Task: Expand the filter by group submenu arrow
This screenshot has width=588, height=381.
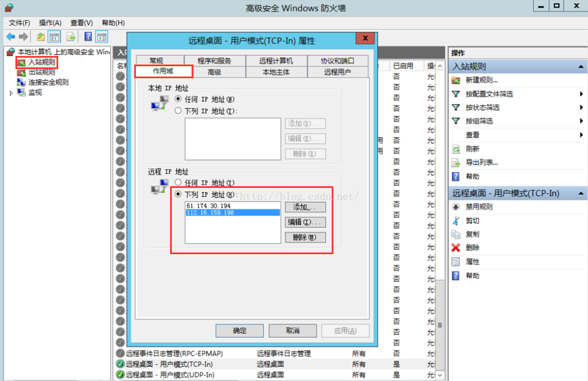Action: click(x=581, y=121)
